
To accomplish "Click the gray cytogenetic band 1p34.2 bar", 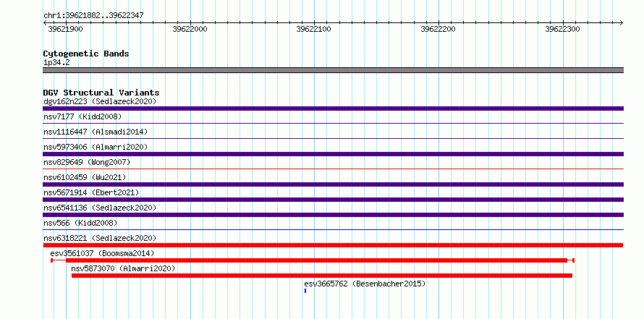I will point(333,70).
